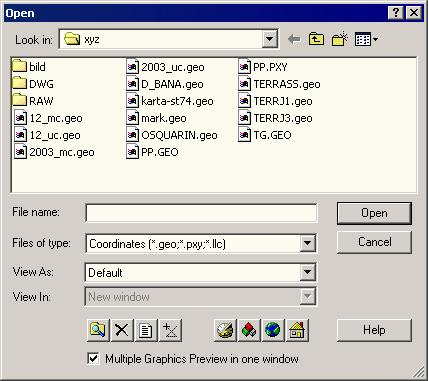The width and height of the screenshot is (428, 381).
Task: Click the plus triangle survey icon
Action: [x=170, y=330]
